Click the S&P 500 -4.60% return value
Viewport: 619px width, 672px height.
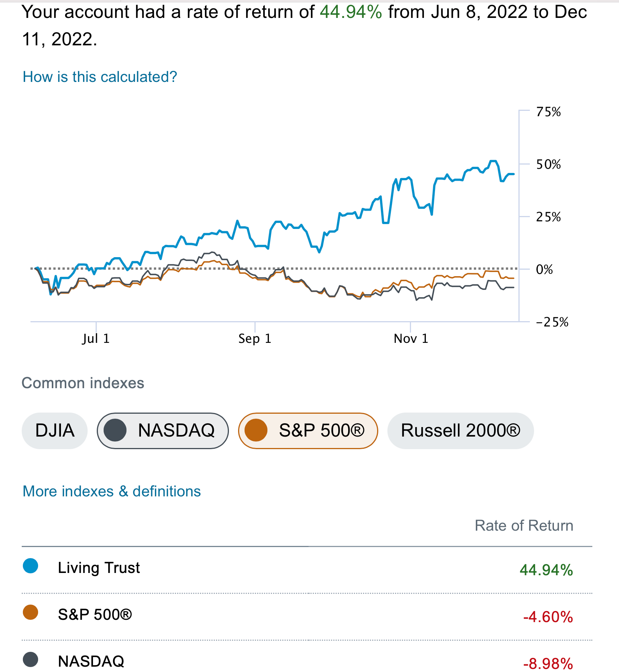[x=548, y=617]
